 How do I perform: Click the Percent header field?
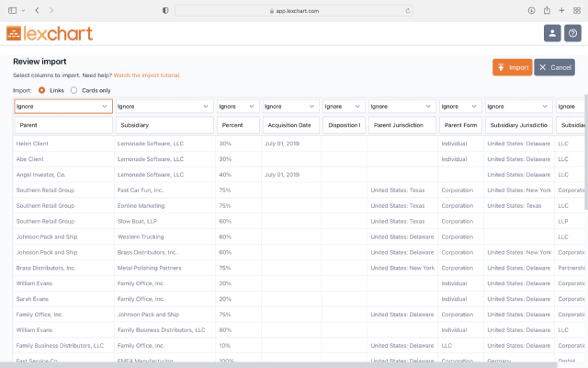[x=238, y=125]
